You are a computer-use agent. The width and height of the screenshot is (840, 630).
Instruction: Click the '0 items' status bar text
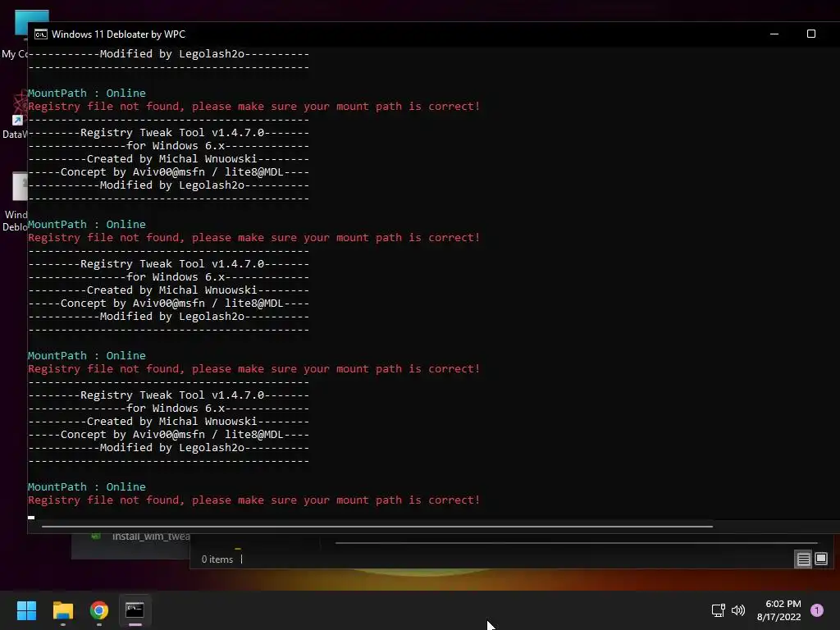pyautogui.click(x=217, y=559)
